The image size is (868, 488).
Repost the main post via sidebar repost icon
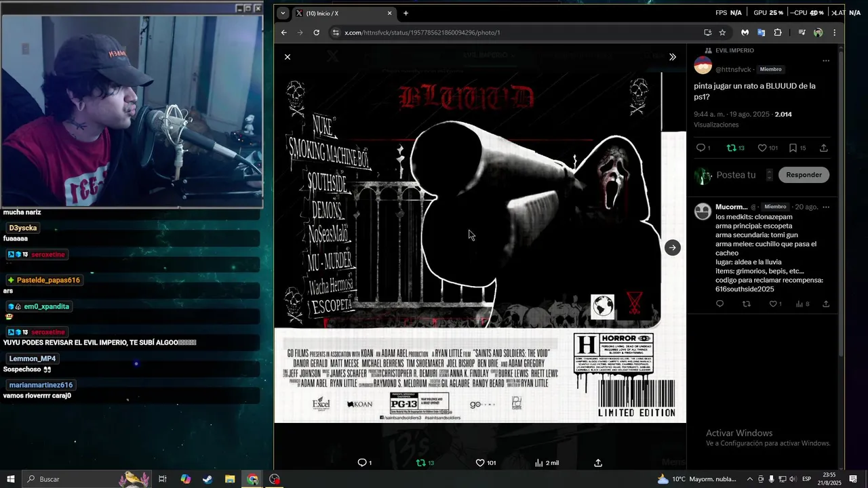point(736,148)
